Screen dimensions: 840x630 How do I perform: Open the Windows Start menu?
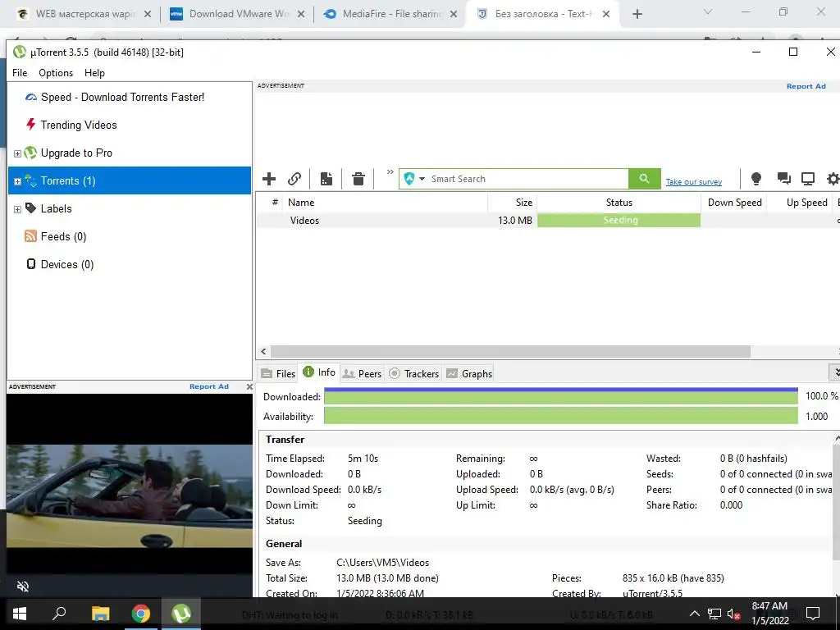tap(20, 614)
